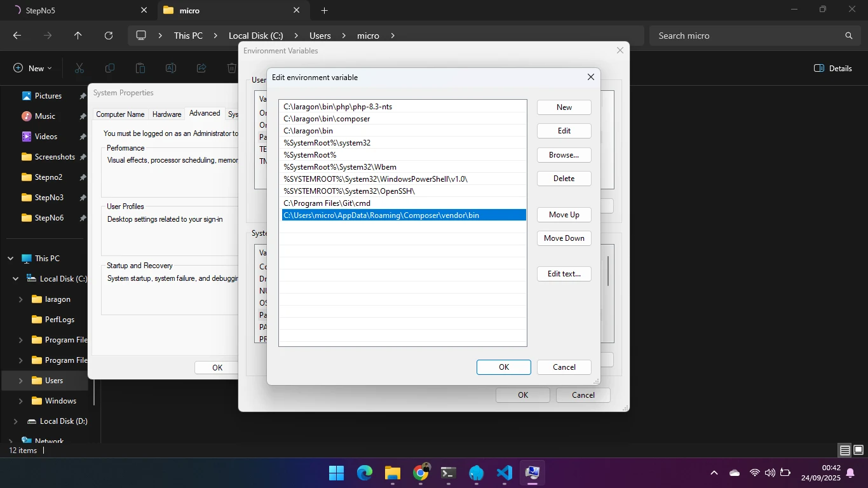This screenshot has height=488, width=868.
Task: Click the search magnifier icon
Action: point(848,36)
